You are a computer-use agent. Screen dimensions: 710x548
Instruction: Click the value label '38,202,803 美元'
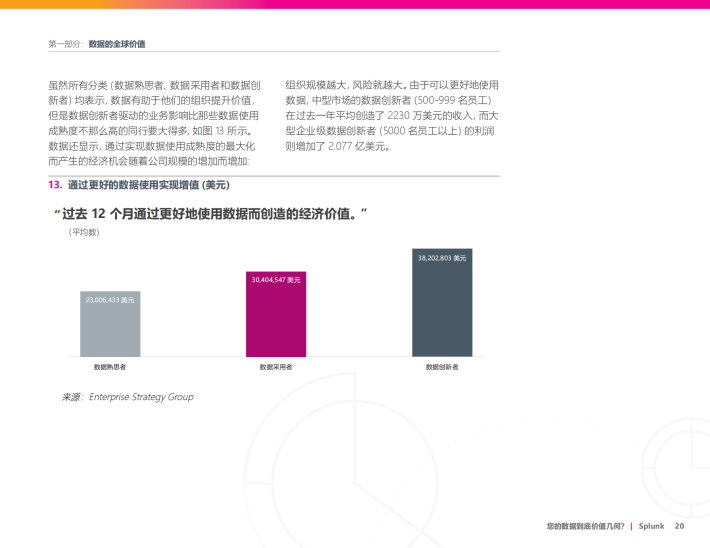(442, 258)
